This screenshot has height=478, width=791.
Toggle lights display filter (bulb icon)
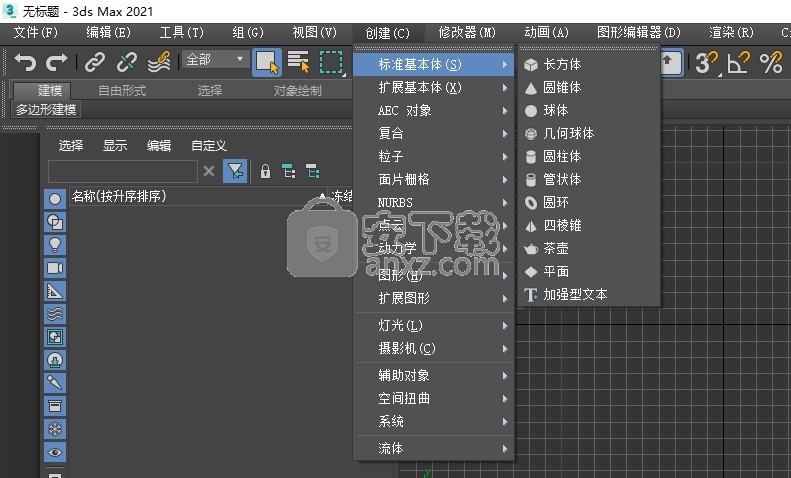55,245
